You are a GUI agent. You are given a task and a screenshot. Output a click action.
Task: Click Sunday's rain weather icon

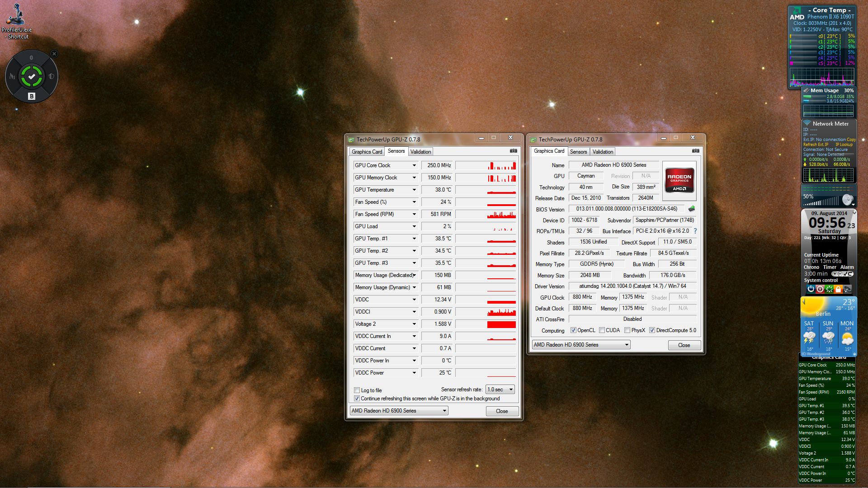pyautogui.click(x=828, y=338)
